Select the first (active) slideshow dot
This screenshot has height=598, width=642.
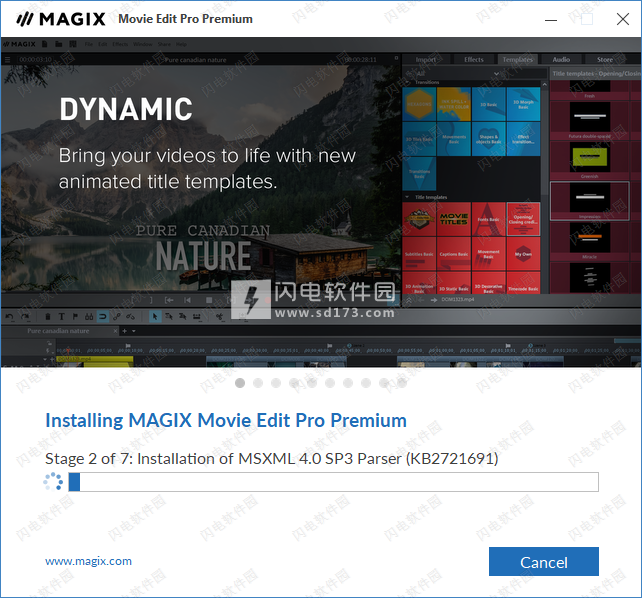pos(240,383)
